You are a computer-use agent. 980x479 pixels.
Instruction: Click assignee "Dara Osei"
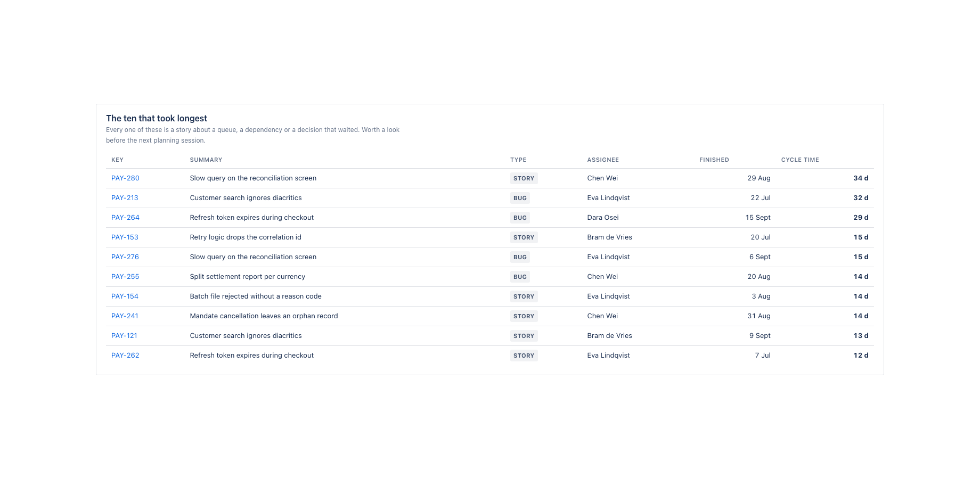pos(603,218)
